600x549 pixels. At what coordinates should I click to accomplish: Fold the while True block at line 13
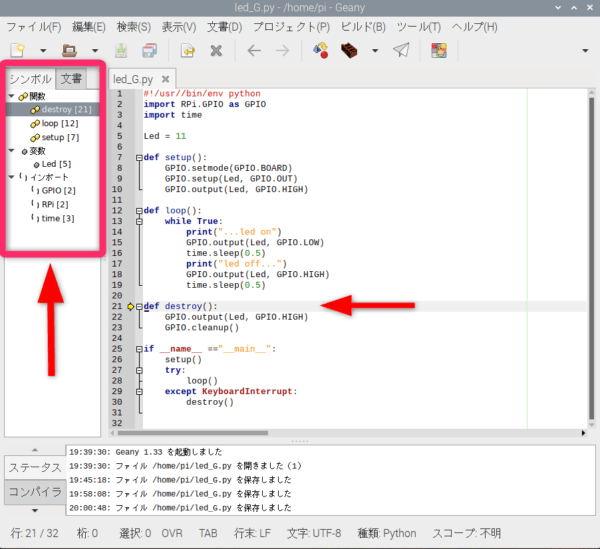tap(139, 221)
